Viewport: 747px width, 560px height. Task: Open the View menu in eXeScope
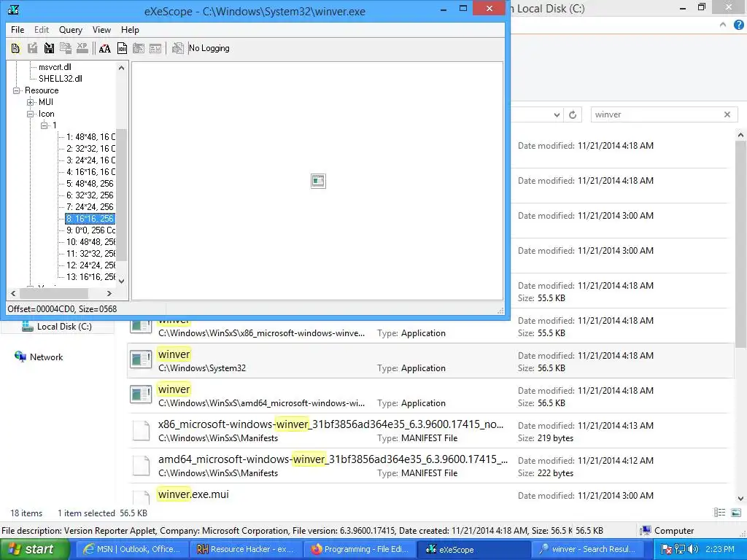[x=101, y=29]
